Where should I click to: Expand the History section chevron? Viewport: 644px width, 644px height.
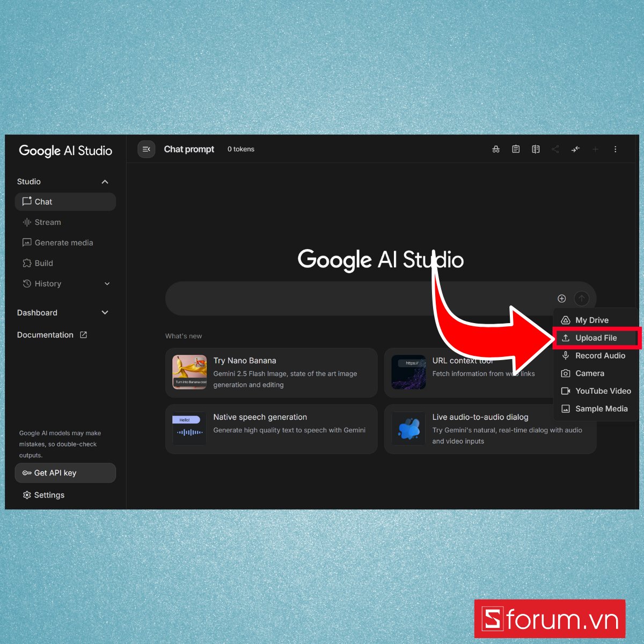click(107, 284)
